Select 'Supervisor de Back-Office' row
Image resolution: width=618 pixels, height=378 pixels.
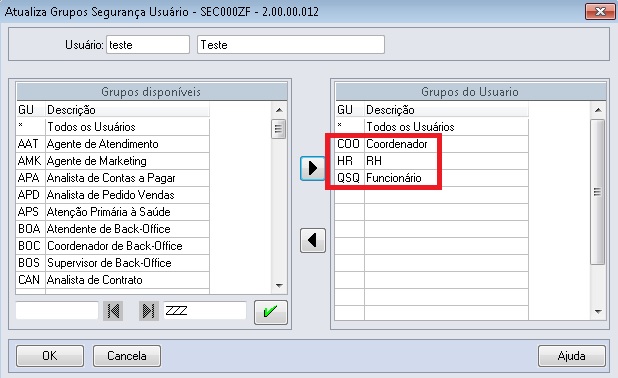[113, 263]
